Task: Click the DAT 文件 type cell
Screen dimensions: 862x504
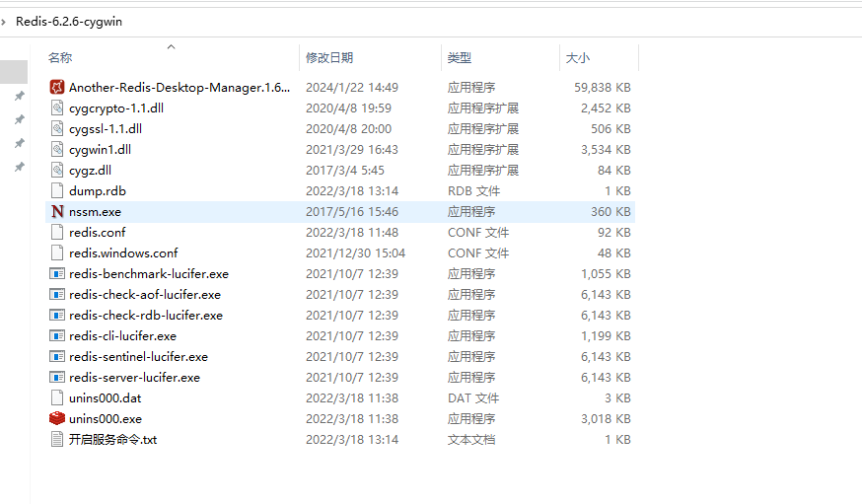Action: pos(473,397)
